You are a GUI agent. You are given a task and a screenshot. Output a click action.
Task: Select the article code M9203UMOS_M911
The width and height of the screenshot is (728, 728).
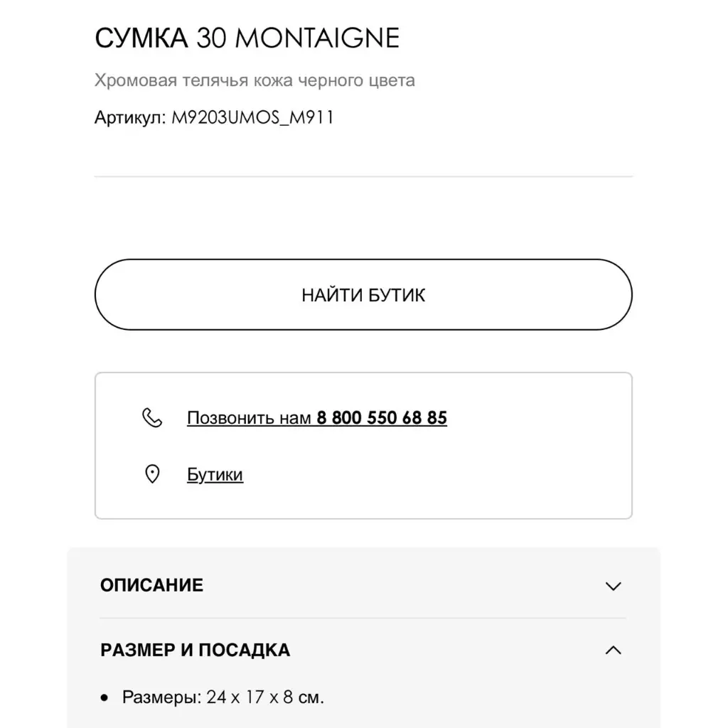pos(253,117)
